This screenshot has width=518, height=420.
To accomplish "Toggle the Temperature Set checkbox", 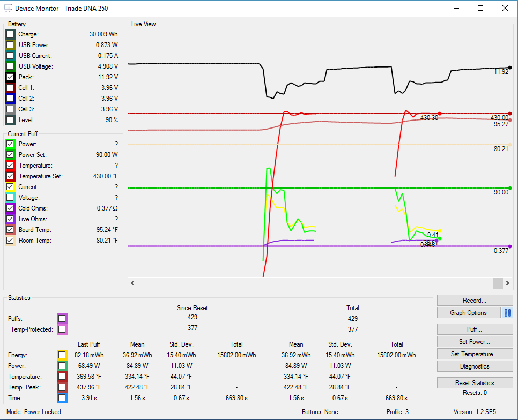I will (x=10, y=176).
